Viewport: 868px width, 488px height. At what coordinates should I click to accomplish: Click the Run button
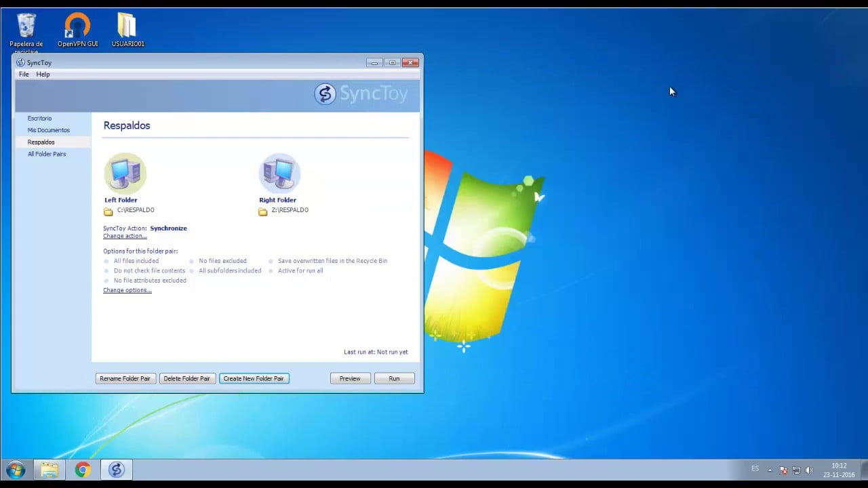pyautogui.click(x=394, y=378)
